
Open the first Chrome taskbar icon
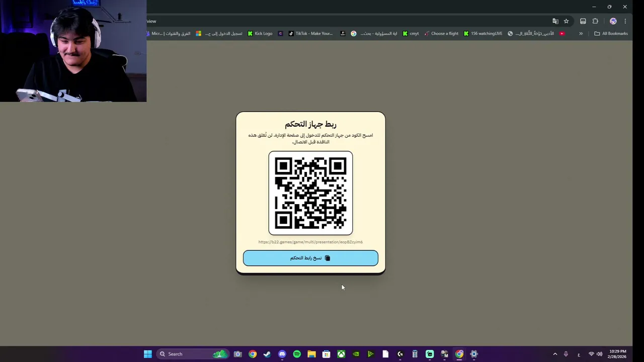click(x=253, y=354)
